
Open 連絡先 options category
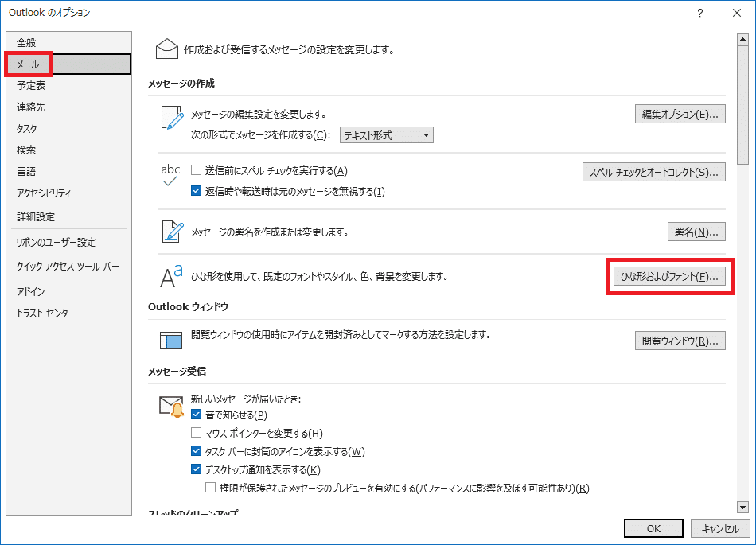[68, 107]
